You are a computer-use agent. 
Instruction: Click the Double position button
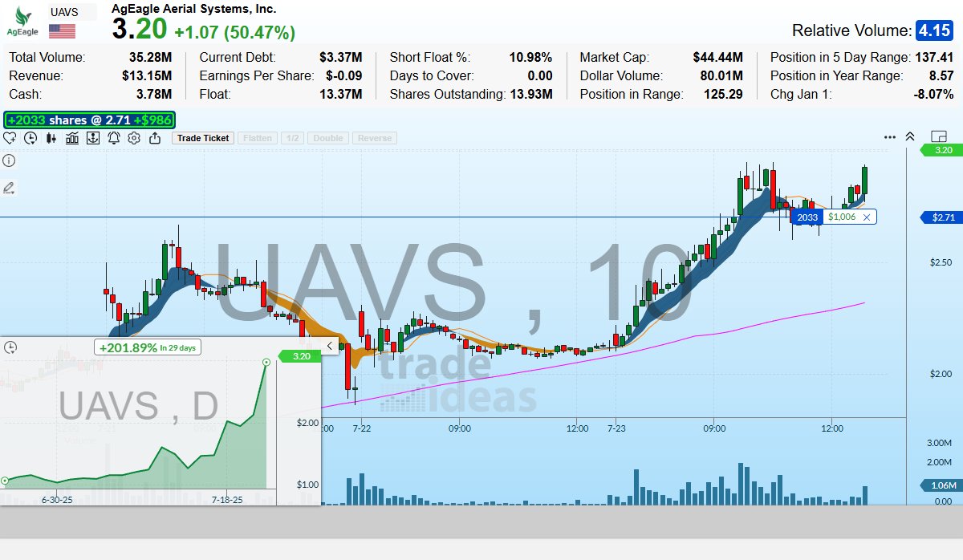click(x=328, y=138)
